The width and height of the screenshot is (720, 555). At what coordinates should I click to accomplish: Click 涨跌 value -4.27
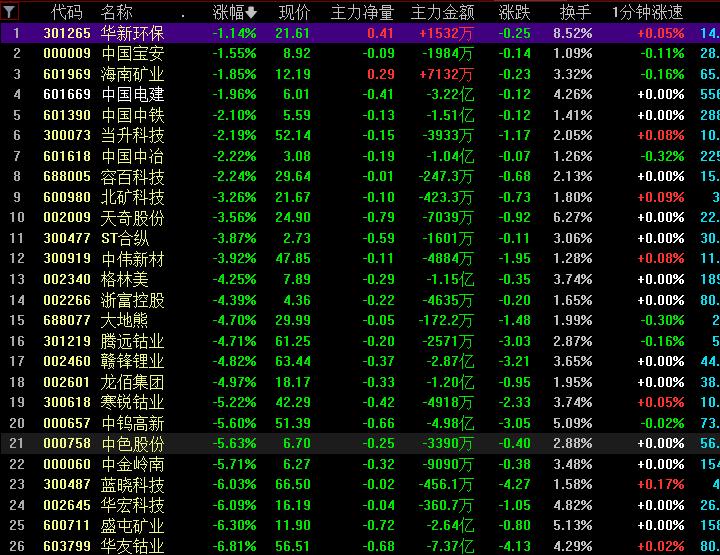[x=514, y=485]
